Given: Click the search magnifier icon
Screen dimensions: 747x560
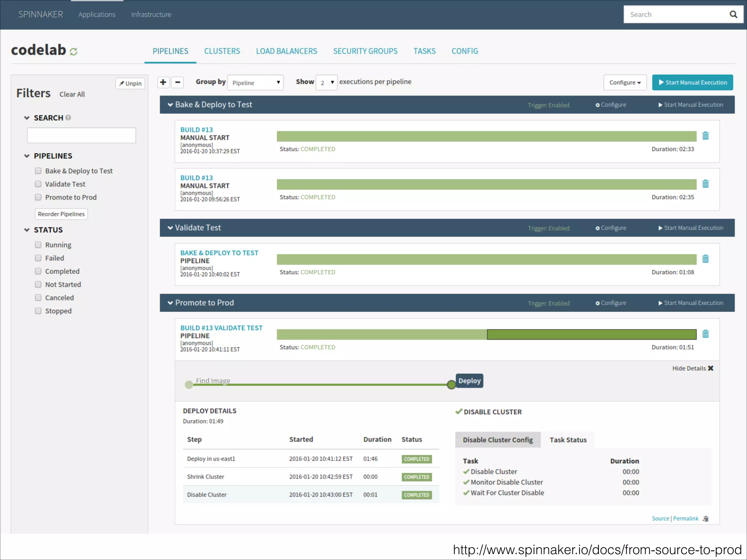Looking at the screenshot, I should pos(733,14).
